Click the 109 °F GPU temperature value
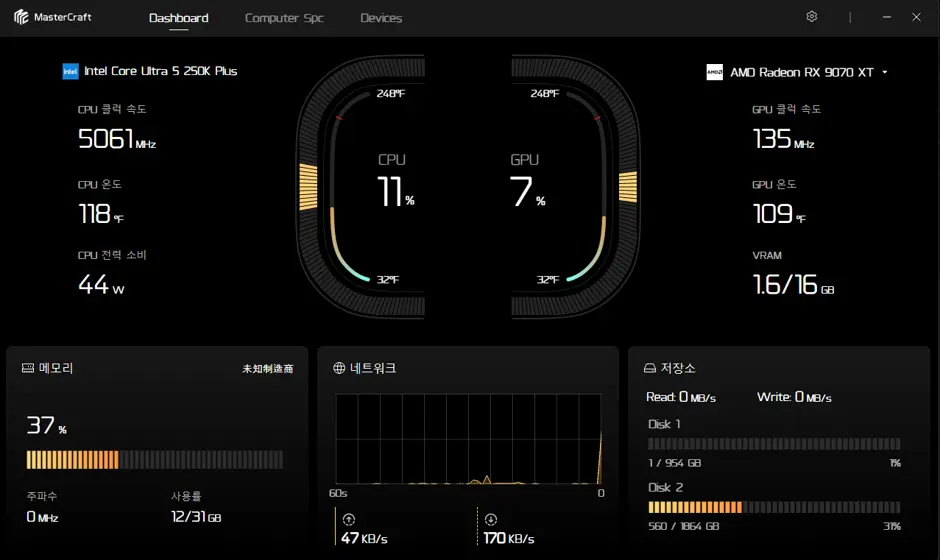Image resolution: width=940 pixels, height=560 pixels. point(779,214)
